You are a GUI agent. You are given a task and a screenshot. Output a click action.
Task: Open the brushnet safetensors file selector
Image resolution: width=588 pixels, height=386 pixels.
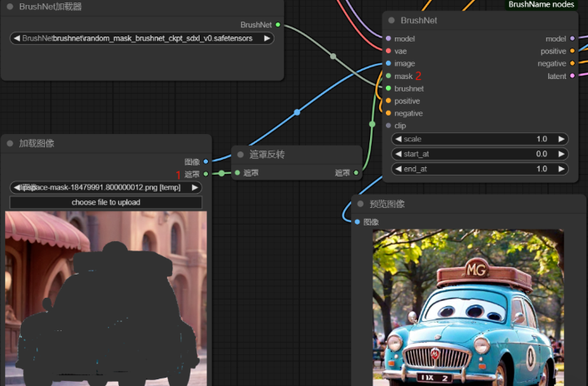(x=141, y=38)
